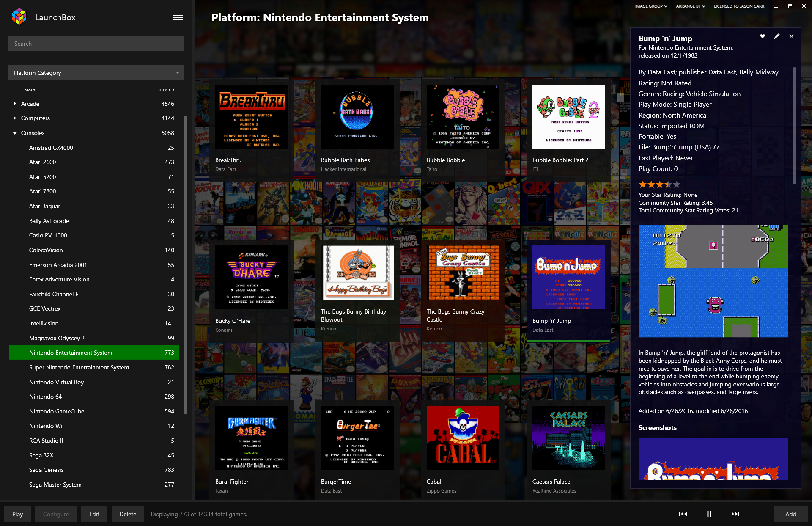Select Atari 7800 platform
The width and height of the screenshot is (812, 526).
(x=94, y=191)
